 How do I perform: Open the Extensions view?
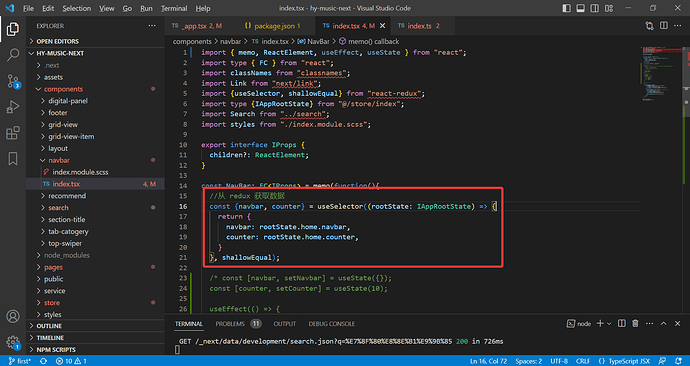13,133
